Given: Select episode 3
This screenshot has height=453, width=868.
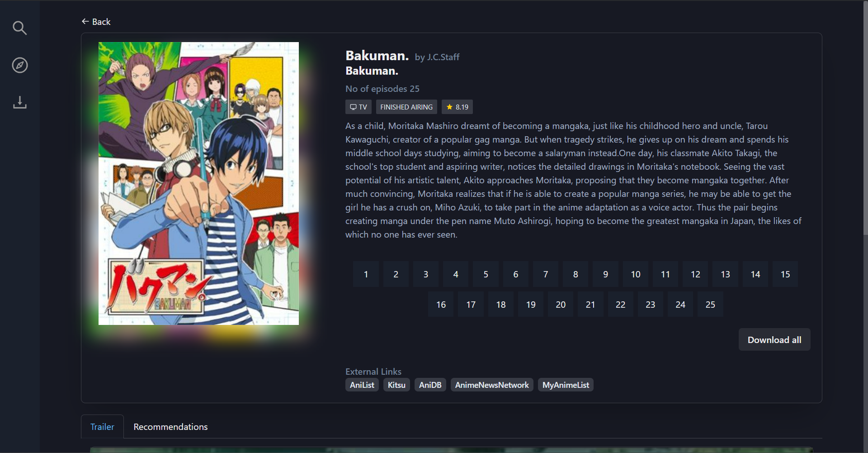Looking at the screenshot, I should tap(426, 274).
